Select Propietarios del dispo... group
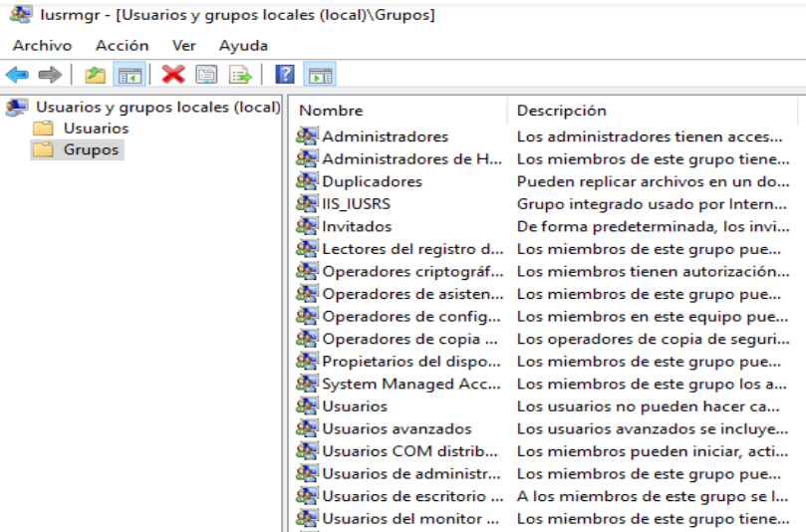 [x=411, y=362]
